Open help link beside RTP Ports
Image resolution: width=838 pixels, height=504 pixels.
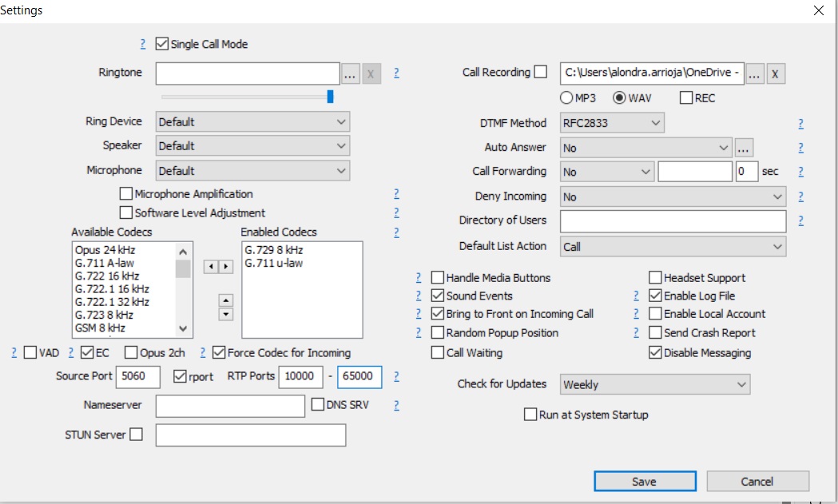pos(396,376)
